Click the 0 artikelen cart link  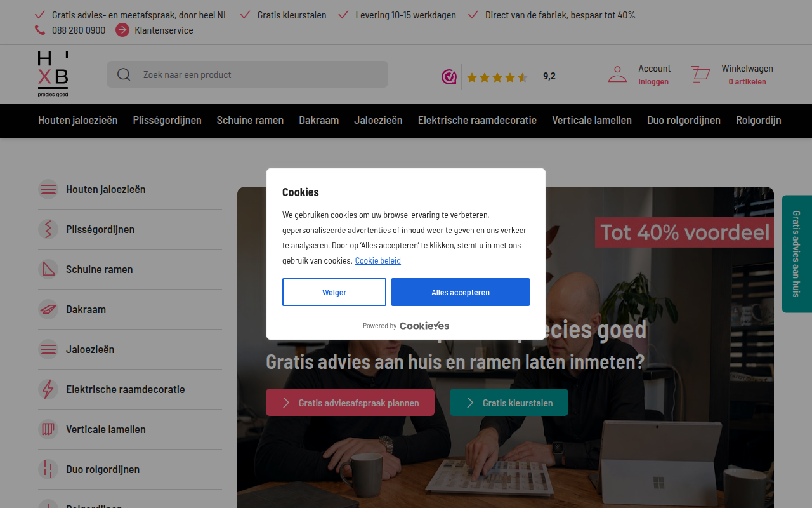pyautogui.click(x=747, y=82)
